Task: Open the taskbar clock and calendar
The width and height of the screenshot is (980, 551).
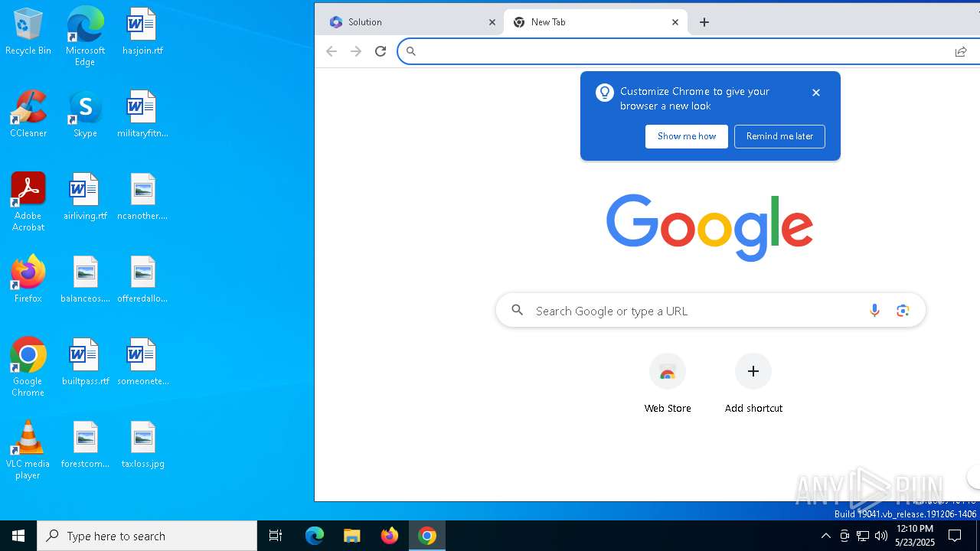Action: (915, 536)
